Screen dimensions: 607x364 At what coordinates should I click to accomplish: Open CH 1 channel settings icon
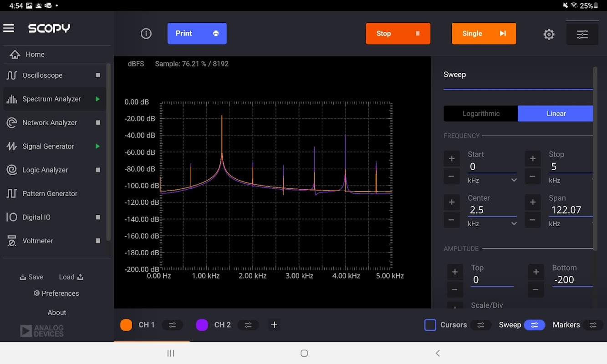tap(172, 325)
